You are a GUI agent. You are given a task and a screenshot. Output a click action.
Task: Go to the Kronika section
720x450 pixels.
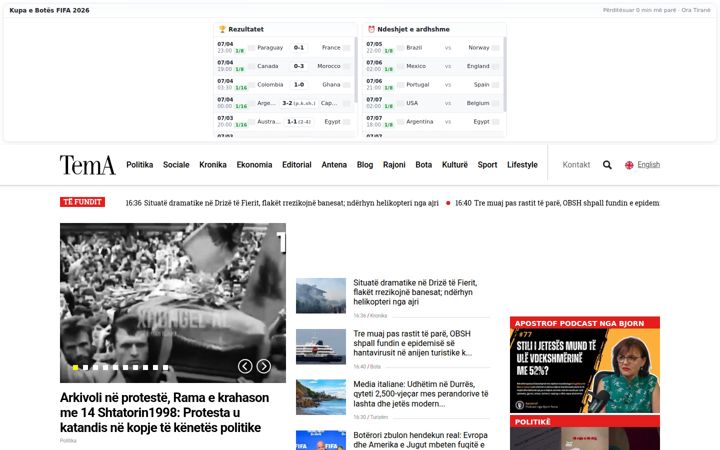213,165
